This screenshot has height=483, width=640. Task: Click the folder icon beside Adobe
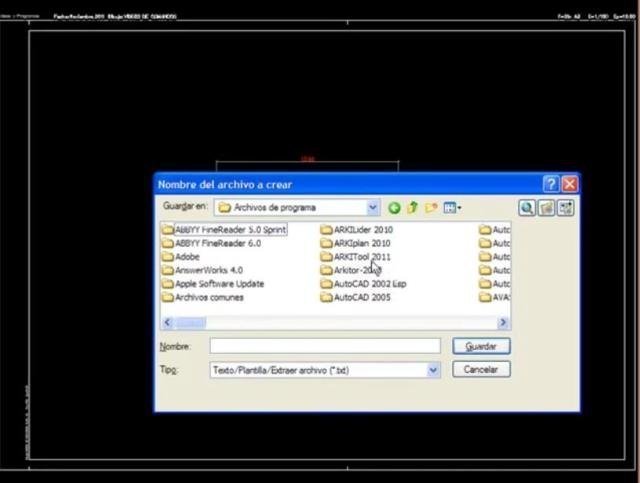168,257
